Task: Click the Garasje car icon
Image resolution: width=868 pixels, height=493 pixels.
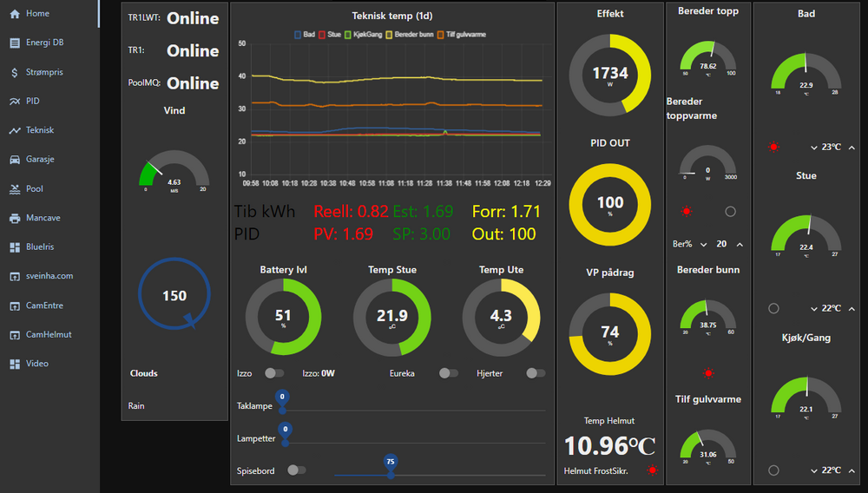Action: point(15,160)
